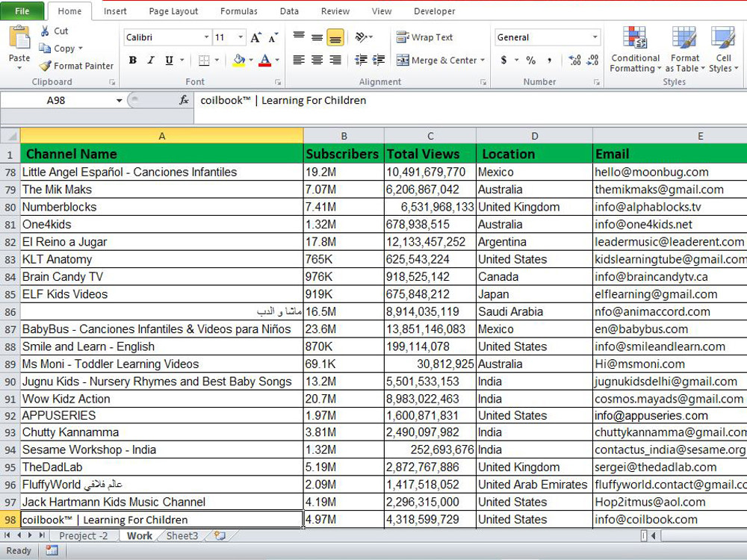Click the horizontal scrollbar left arrow

pyautogui.click(x=654, y=535)
